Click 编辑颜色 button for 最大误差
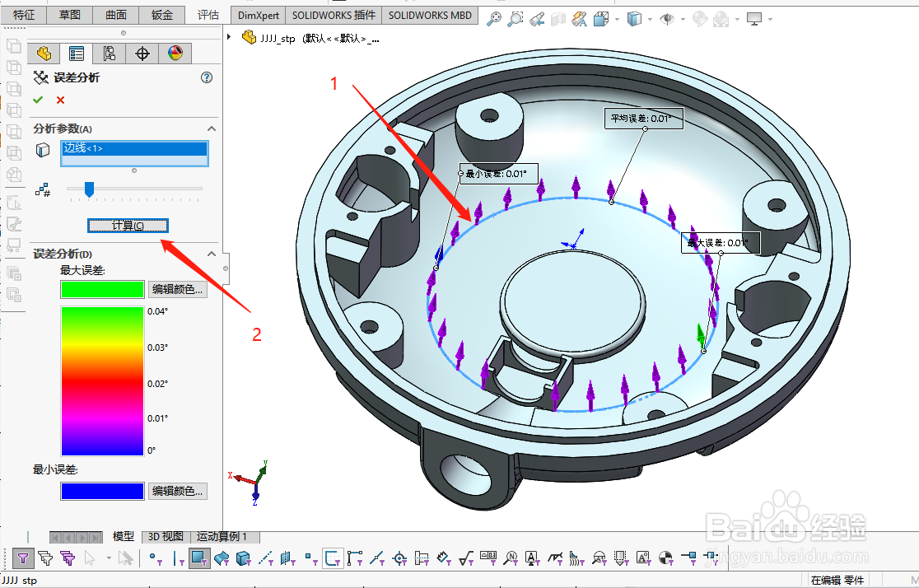 [x=178, y=289]
